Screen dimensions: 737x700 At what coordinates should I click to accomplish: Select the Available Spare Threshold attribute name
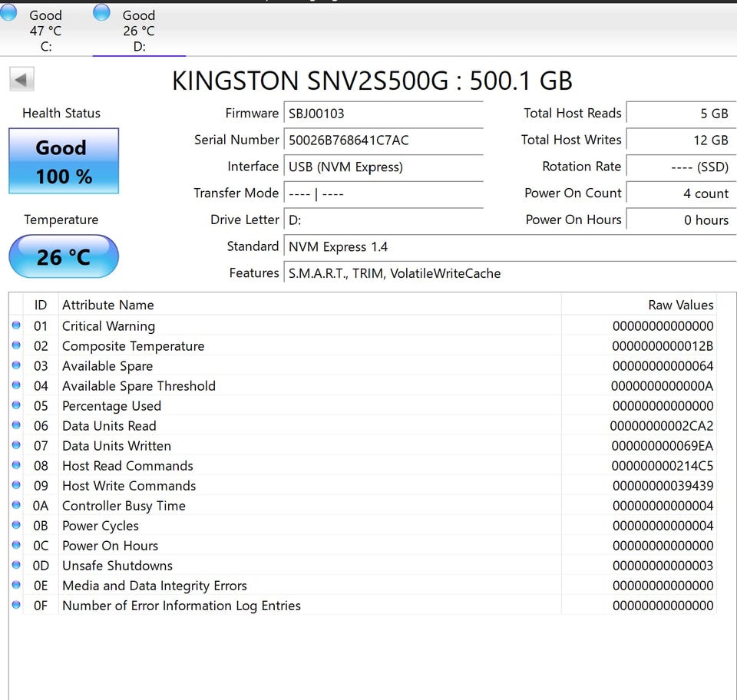[139, 386]
